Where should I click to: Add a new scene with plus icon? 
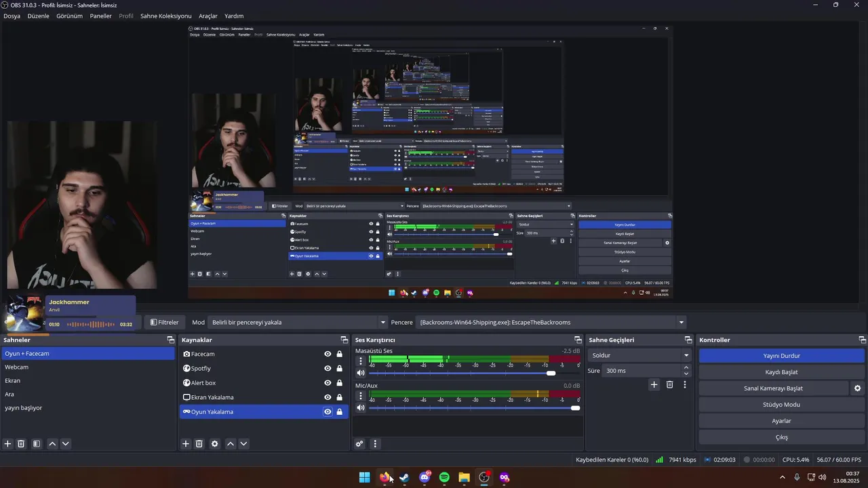click(x=7, y=444)
